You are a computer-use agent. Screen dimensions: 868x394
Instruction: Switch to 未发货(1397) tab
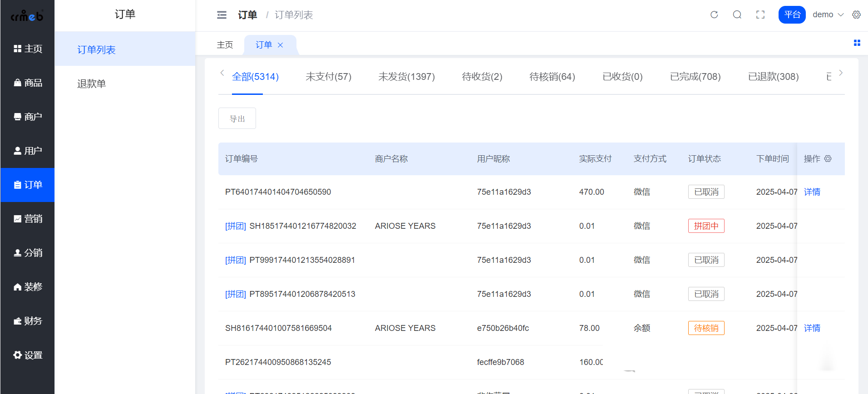click(x=406, y=77)
